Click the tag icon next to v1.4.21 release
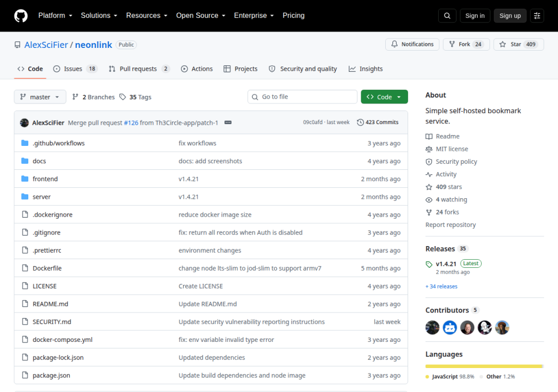Viewport: 558px width, 392px height. (429, 264)
